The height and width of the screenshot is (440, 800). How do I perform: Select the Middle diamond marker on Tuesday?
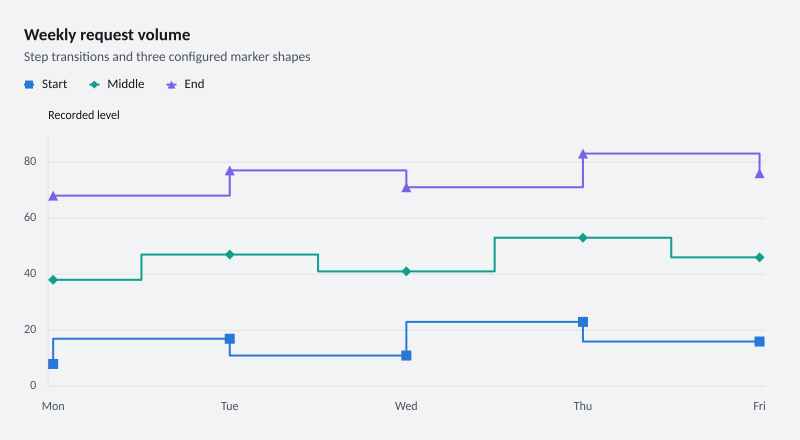(230, 254)
